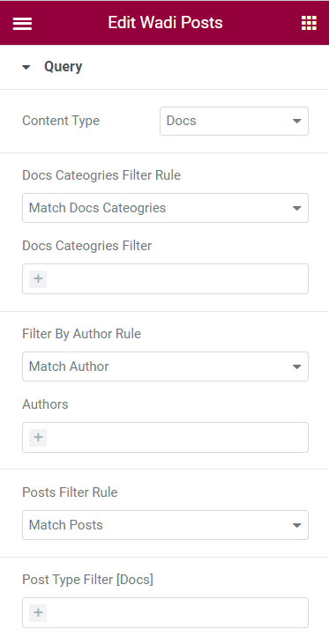Viewport: 329px width, 644px height.
Task: Add a Post Type Filter [Docs] item
Action: (38, 613)
